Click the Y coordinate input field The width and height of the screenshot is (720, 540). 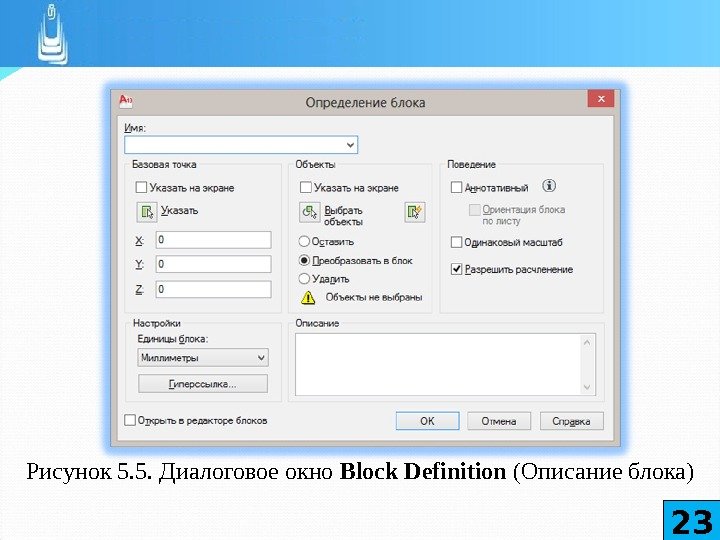pyautogui.click(x=214, y=264)
